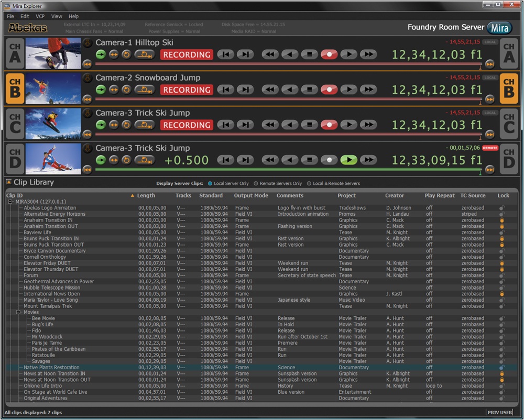Jump to previous clip on channel B
Image resolution: width=524 pixels, height=420 pixels.
(x=225, y=90)
